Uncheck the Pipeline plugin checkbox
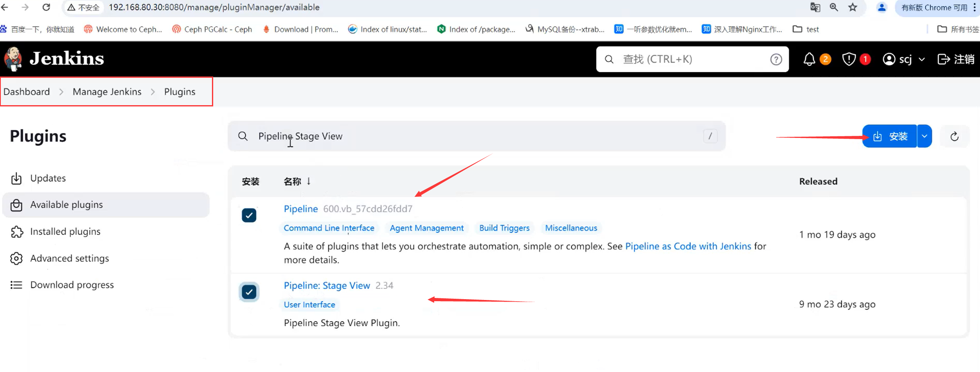 coord(249,215)
